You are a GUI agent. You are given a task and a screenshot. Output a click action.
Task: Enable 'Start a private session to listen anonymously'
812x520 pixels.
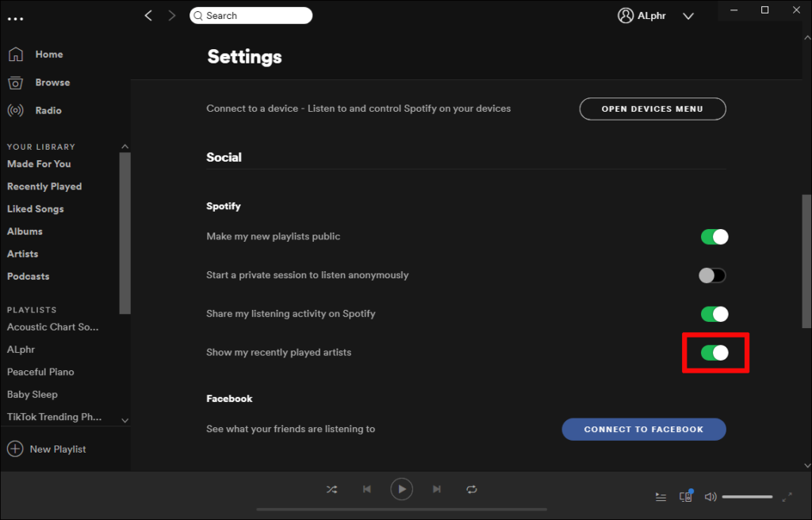(712, 275)
